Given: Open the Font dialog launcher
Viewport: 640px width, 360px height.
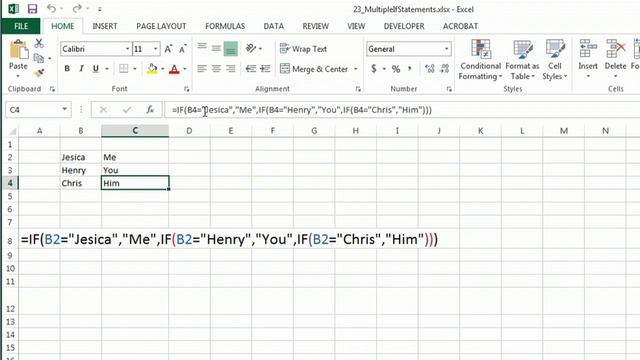Looking at the screenshot, I should pyautogui.click(x=187, y=89).
